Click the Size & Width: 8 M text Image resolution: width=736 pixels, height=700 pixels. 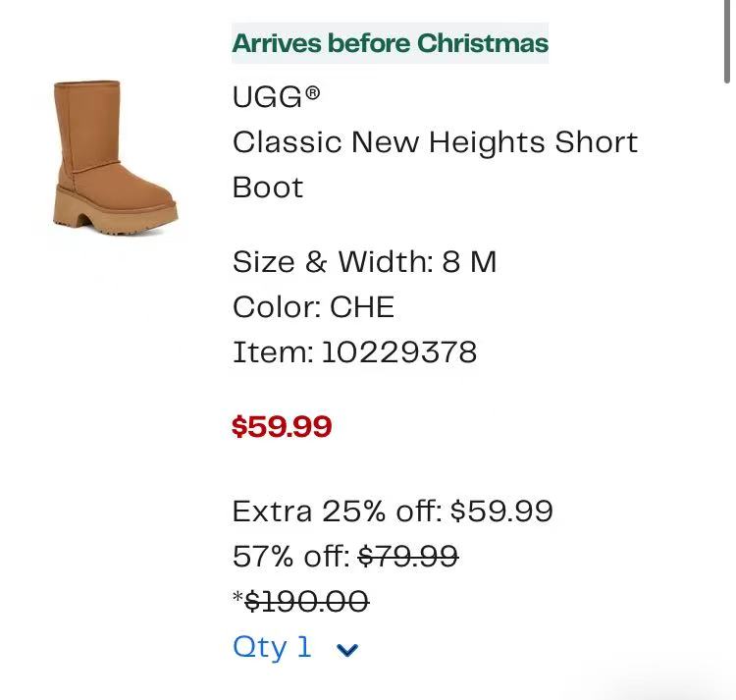[x=365, y=261]
